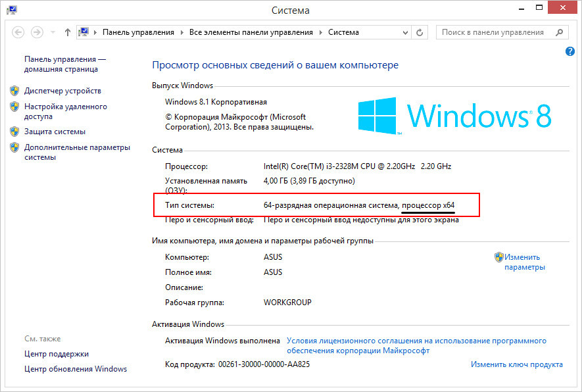The height and width of the screenshot is (392, 582).
Task: Open Центр поддержки
Action: point(57,354)
